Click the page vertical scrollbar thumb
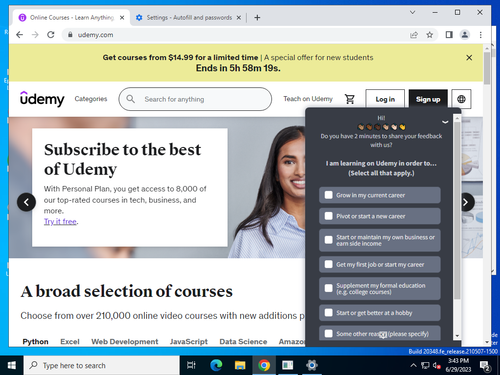 pos(487,68)
